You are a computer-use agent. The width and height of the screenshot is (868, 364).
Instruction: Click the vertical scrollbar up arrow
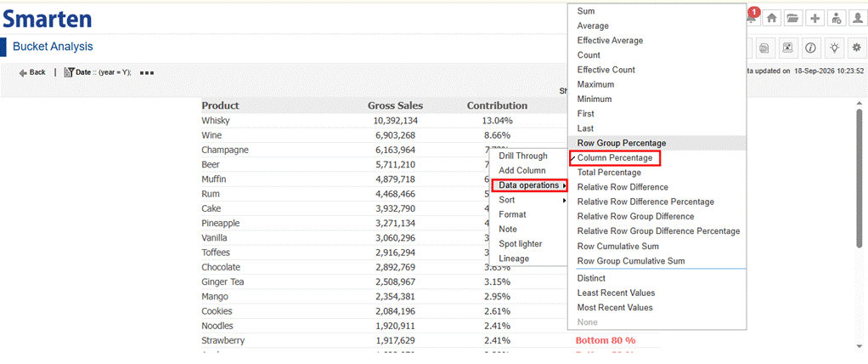pyautogui.click(x=859, y=104)
